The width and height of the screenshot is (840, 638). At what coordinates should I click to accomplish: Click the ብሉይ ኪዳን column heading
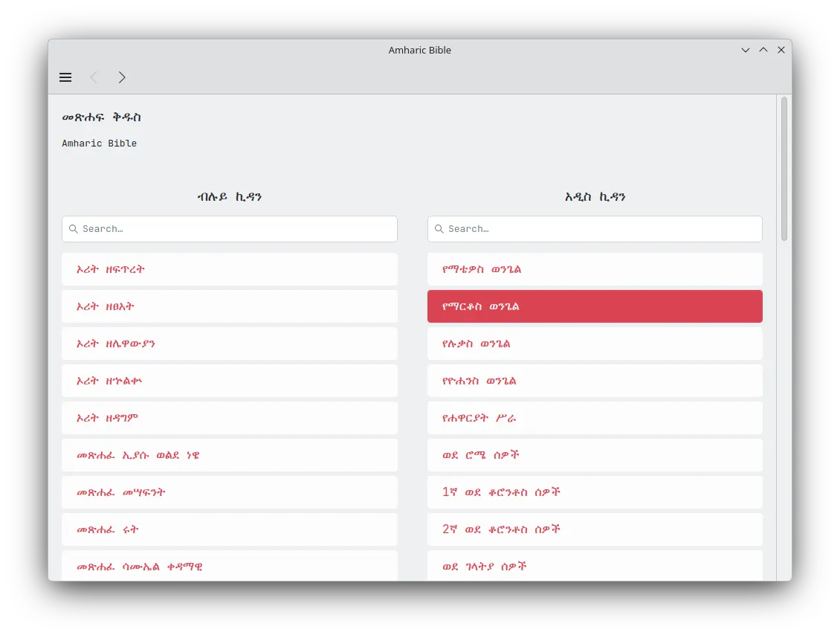tap(229, 196)
